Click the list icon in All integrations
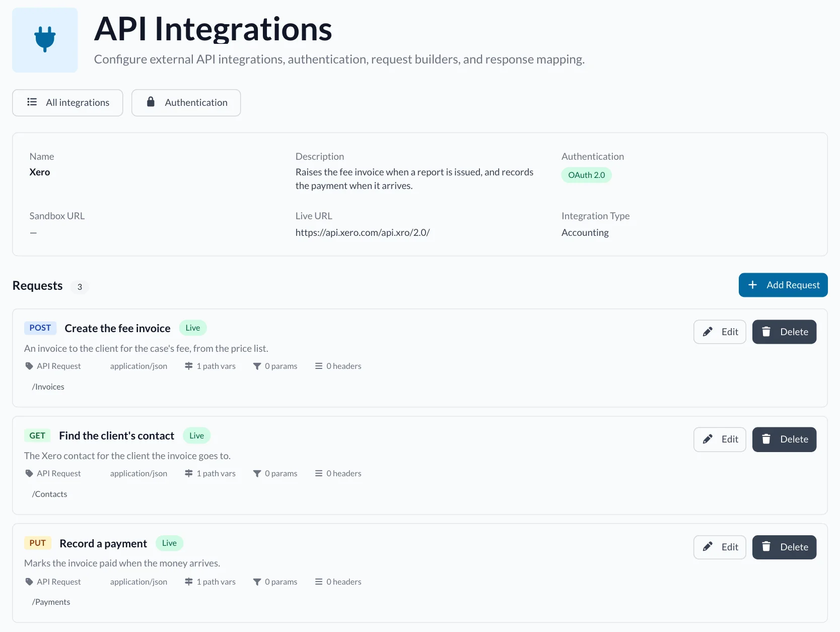This screenshot has height=632, width=840. click(32, 102)
